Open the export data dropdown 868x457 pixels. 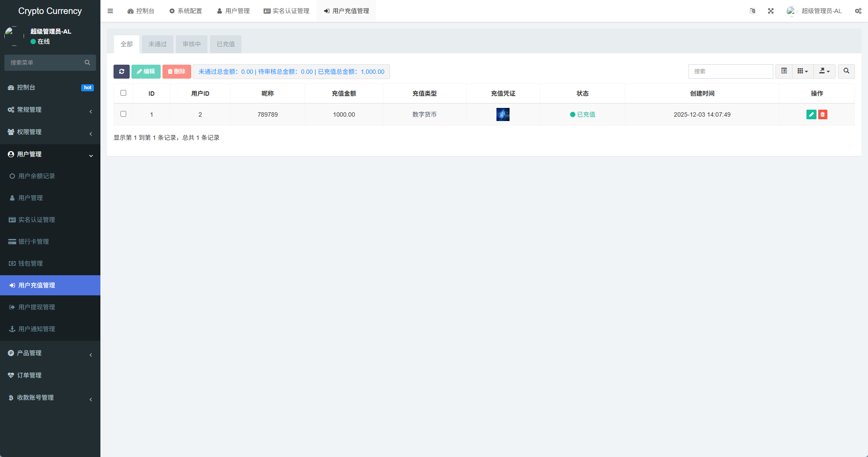point(824,71)
